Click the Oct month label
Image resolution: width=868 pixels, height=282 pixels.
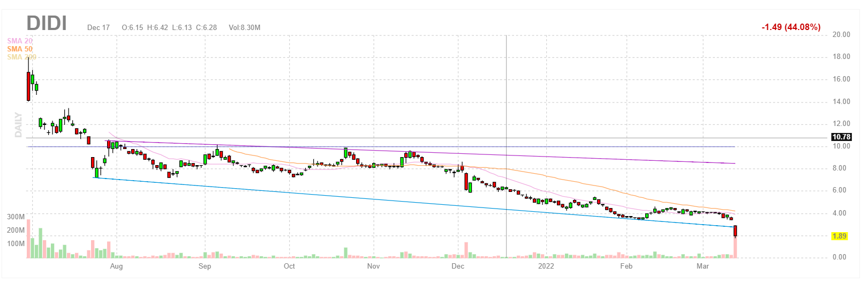coord(289,266)
